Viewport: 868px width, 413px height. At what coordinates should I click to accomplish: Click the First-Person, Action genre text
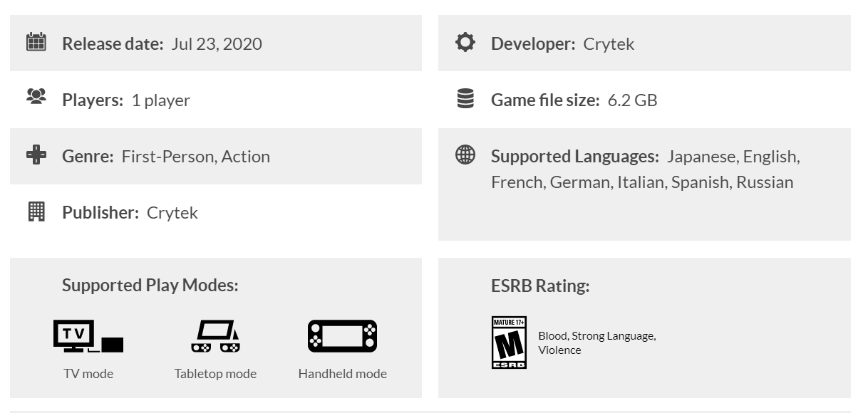pos(196,156)
